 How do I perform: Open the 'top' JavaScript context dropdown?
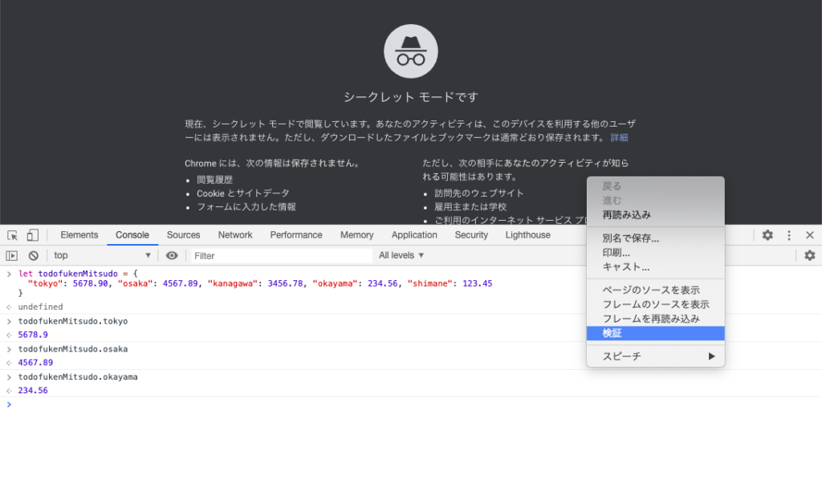click(101, 255)
